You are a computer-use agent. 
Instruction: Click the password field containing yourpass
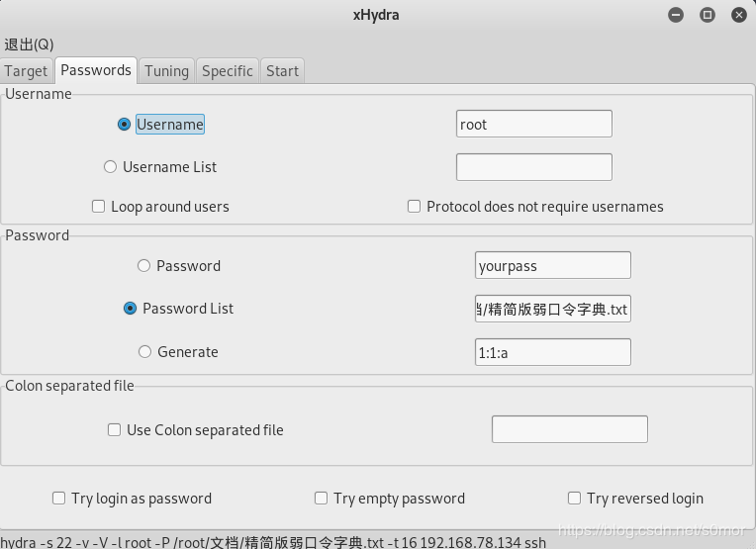click(x=553, y=265)
